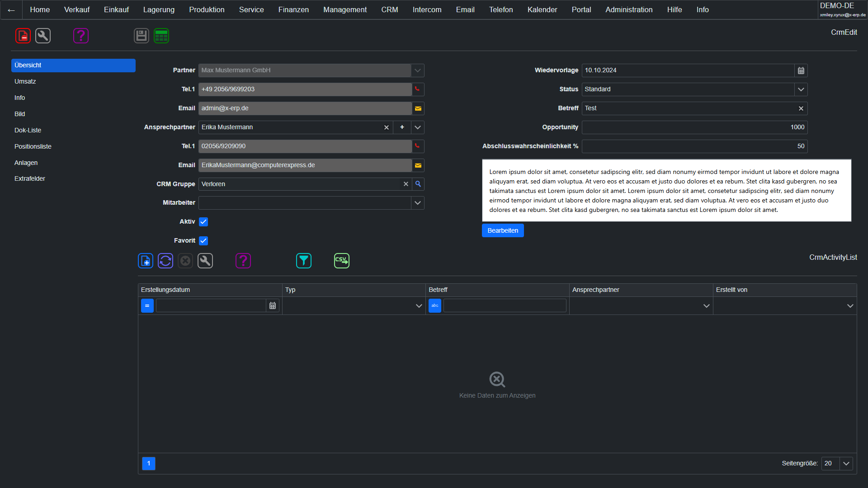Select Positionsliste in the sidebar

tap(33, 146)
